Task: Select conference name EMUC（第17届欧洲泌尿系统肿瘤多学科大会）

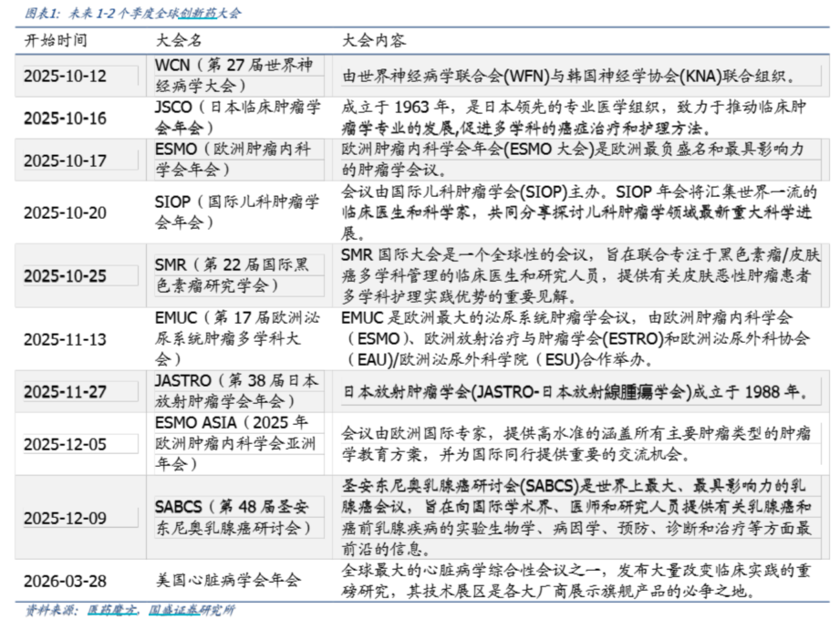Action: [237, 338]
